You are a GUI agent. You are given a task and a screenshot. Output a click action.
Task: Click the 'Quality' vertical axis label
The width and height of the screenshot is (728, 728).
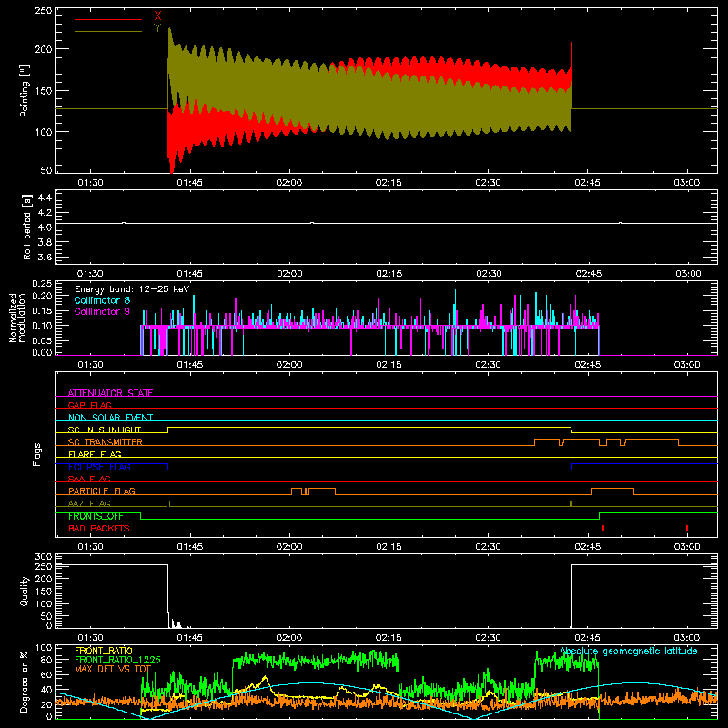click(25, 591)
